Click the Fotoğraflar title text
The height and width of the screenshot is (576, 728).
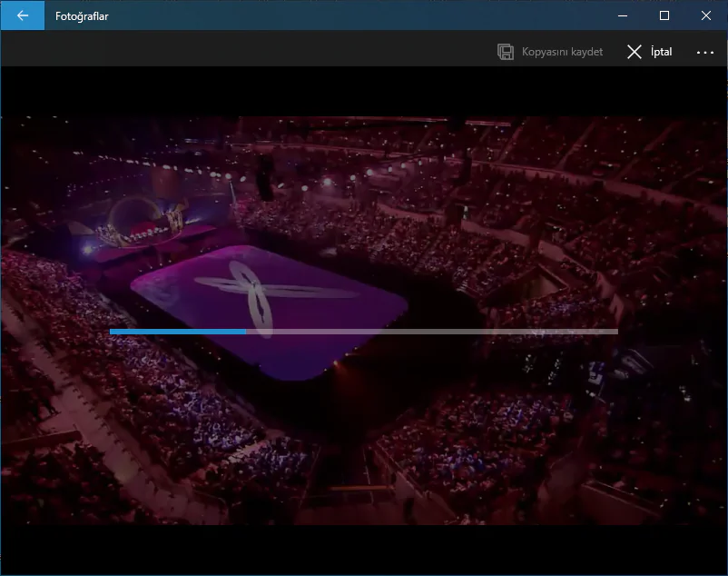point(82,16)
